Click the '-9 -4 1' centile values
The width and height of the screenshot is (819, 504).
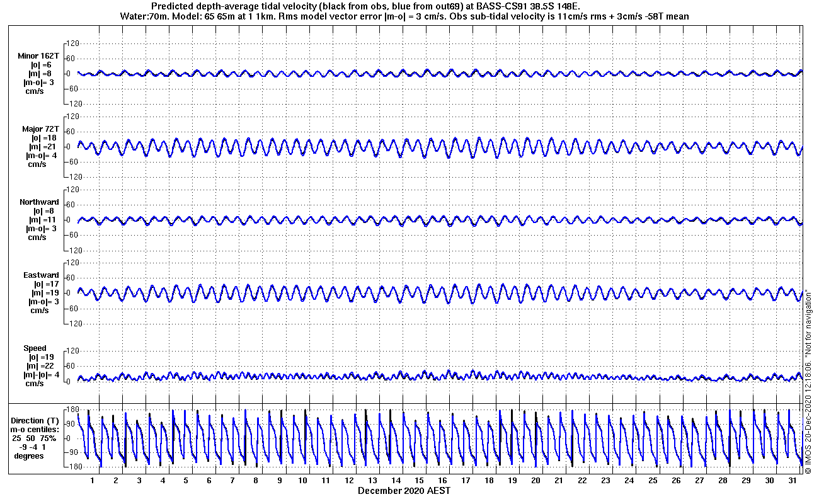pyautogui.click(x=33, y=447)
